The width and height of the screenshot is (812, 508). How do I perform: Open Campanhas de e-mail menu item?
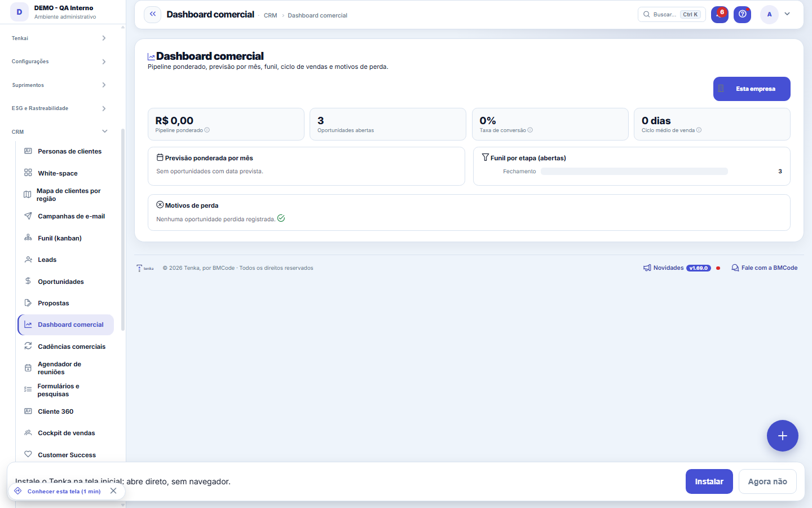tap(66, 216)
